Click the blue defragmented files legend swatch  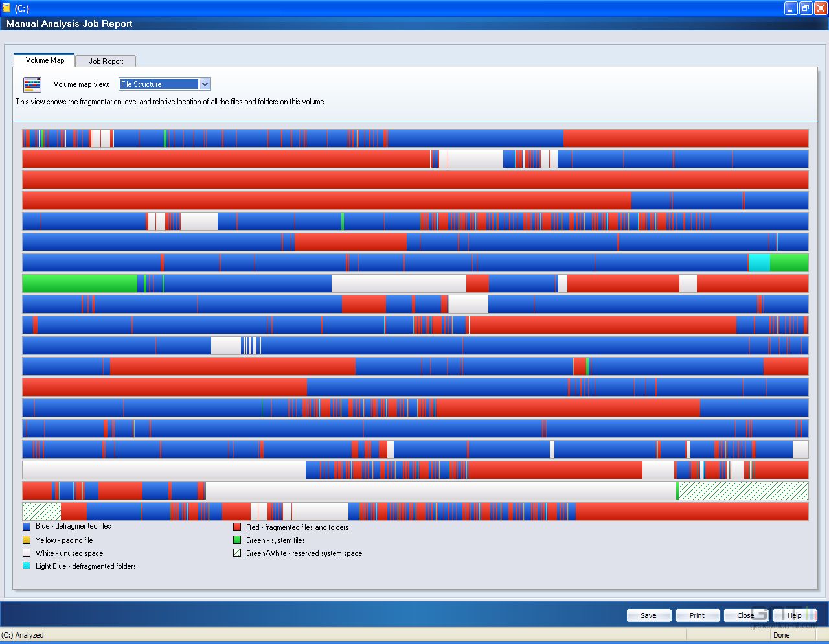[27, 527]
